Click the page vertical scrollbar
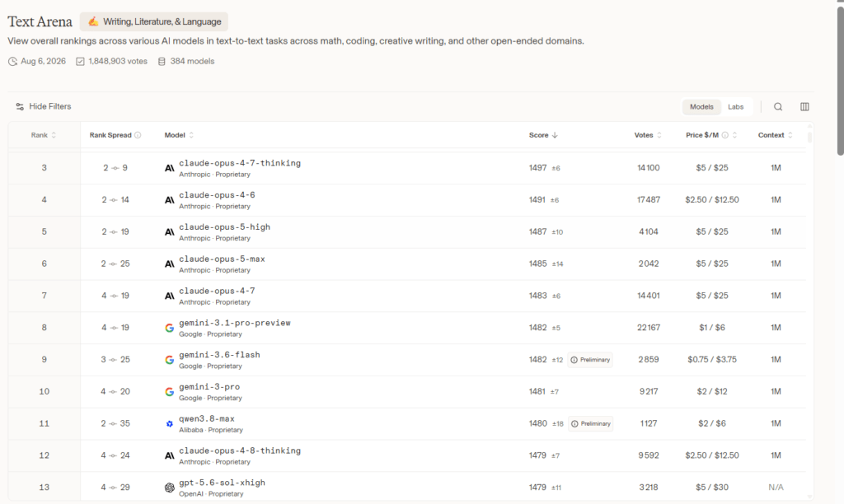 coord(840,81)
